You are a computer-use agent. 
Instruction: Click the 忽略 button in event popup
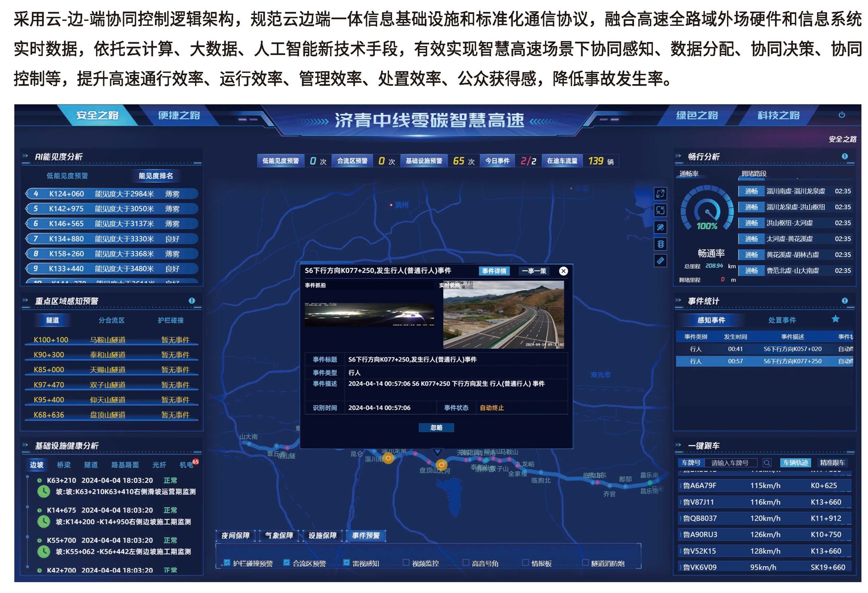[436, 427]
